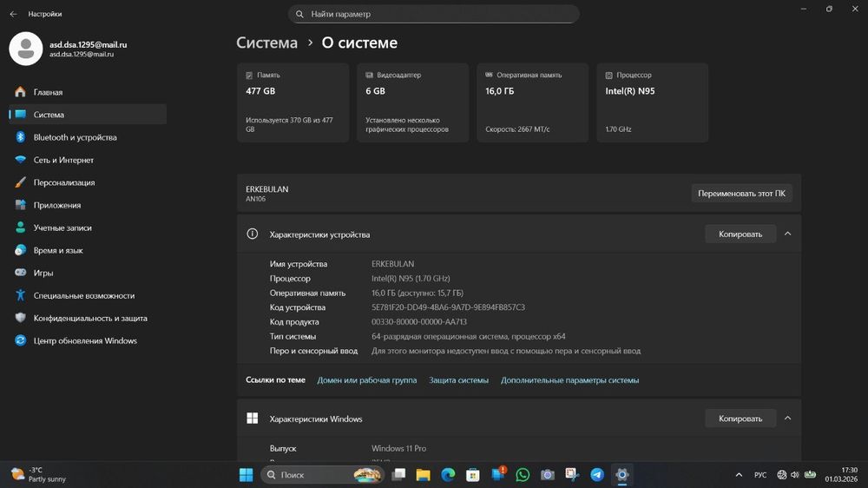868x488 pixels.
Task: Select the Windows 11 Pro edition text
Action: point(398,448)
